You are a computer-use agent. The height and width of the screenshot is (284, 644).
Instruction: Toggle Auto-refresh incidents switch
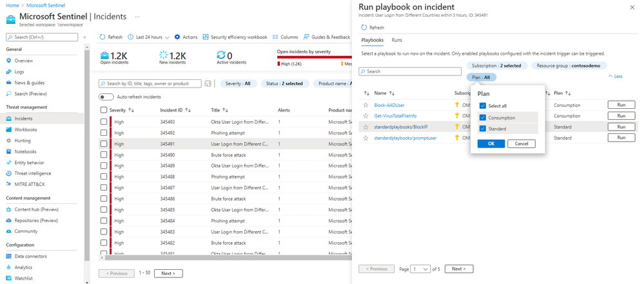106,97
